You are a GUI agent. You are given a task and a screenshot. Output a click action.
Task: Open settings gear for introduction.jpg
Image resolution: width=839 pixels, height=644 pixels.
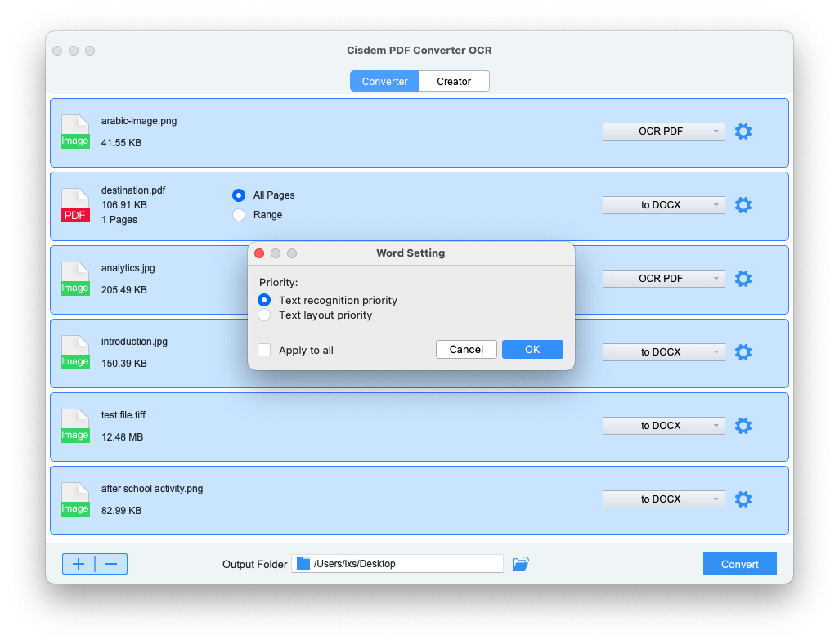pos(743,352)
